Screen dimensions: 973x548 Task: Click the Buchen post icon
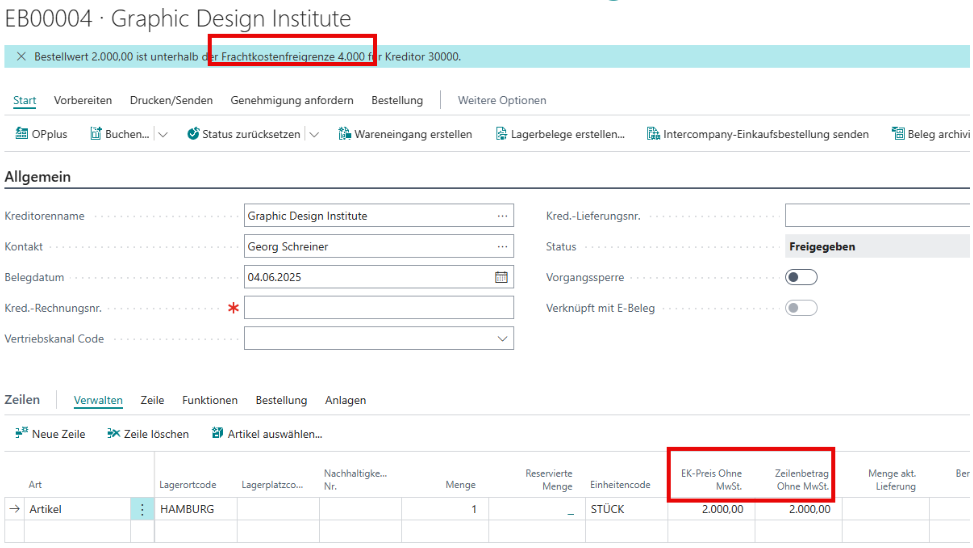point(97,134)
